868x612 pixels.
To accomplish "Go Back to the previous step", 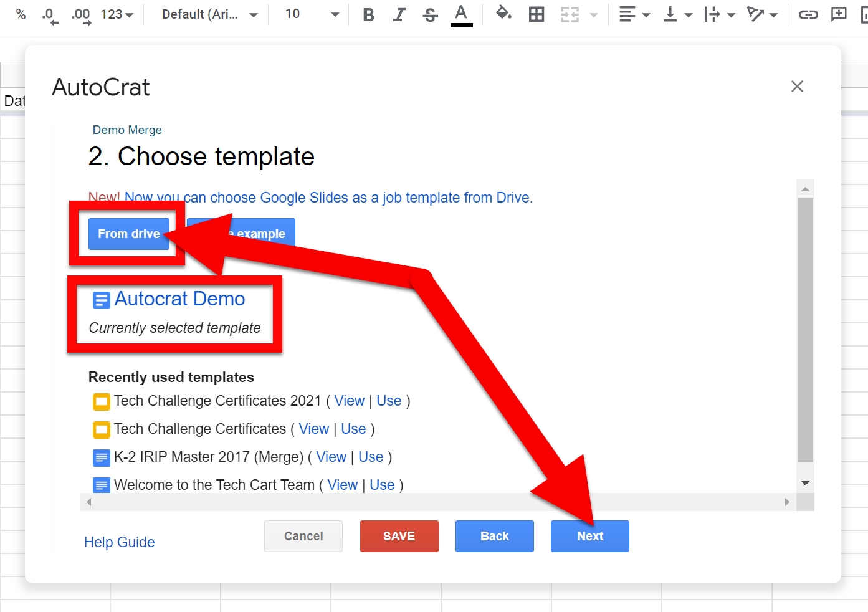I will (x=495, y=536).
